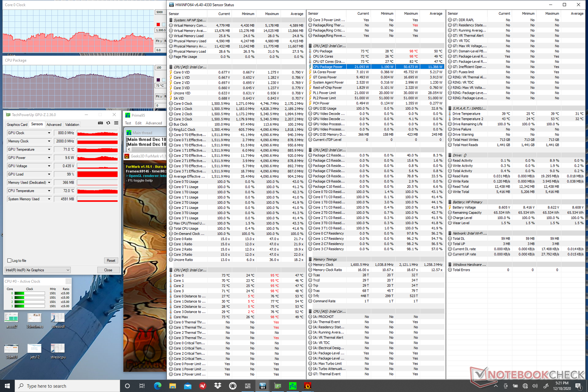Image resolution: width=588 pixels, height=392 pixels.
Task: Switch to Prime95 taskbar icon
Action: tap(293, 386)
